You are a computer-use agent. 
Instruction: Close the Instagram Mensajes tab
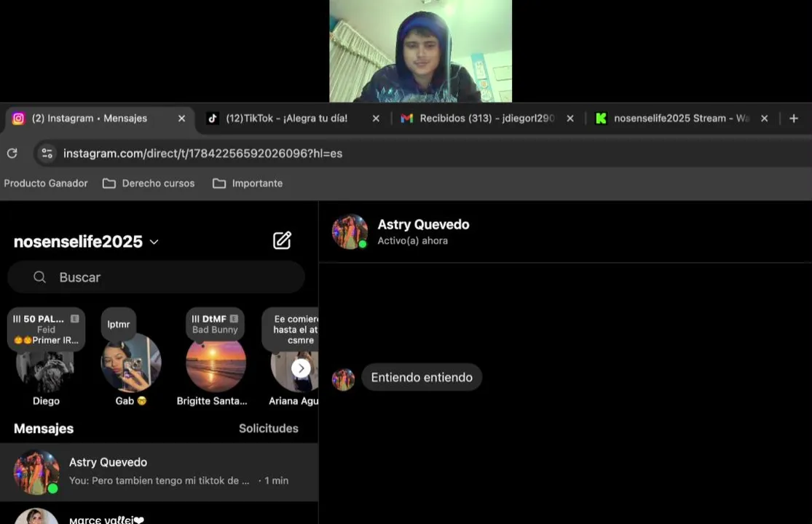pyautogui.click(x=182, y=119)
